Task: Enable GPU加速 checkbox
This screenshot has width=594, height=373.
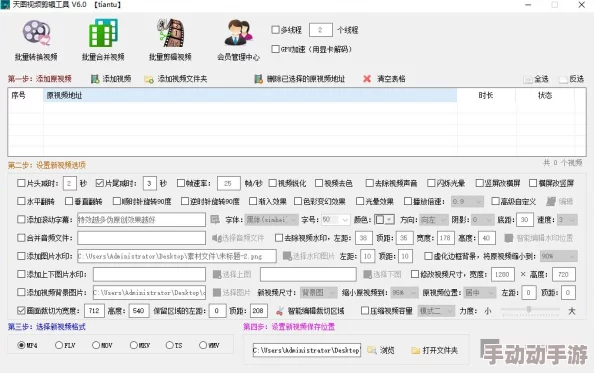Action: coord(275,49)
